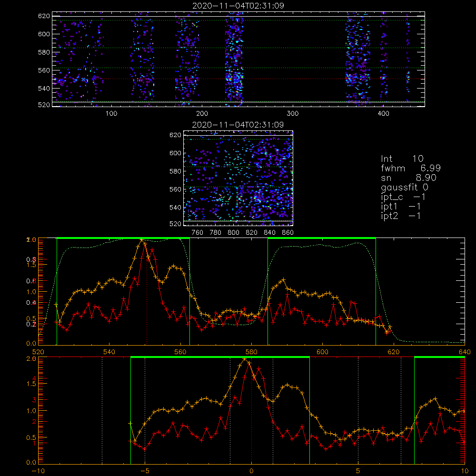The height and width of the screenshot is (476, 476).
Task: Click x-axis tick '860' under the zoomed image
Action: point(288,233)
